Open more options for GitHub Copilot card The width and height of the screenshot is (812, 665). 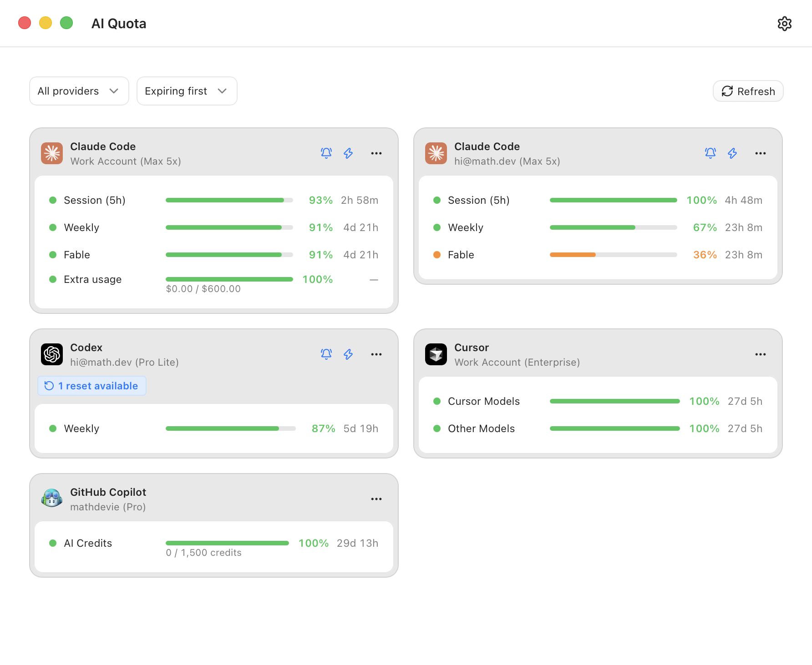pyautogui.click(x=376, y=499)
